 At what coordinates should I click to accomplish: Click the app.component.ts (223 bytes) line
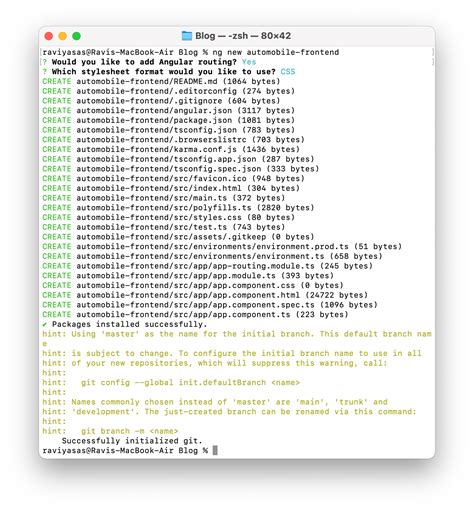(x=195, y=314)
